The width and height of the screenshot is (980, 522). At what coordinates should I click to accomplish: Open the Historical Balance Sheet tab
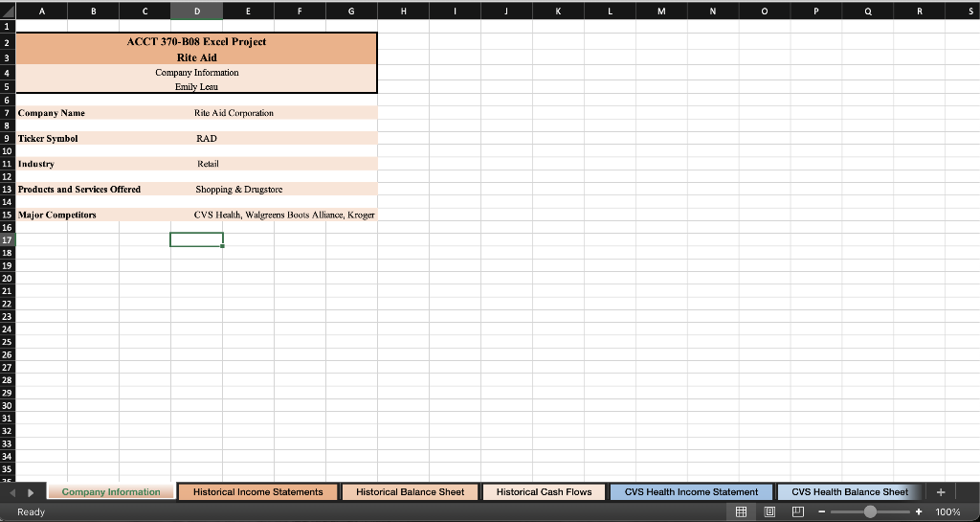point(410,492)
